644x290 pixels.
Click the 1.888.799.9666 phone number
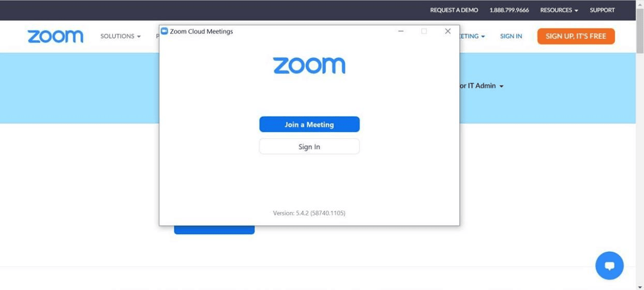tap(509, 10)
